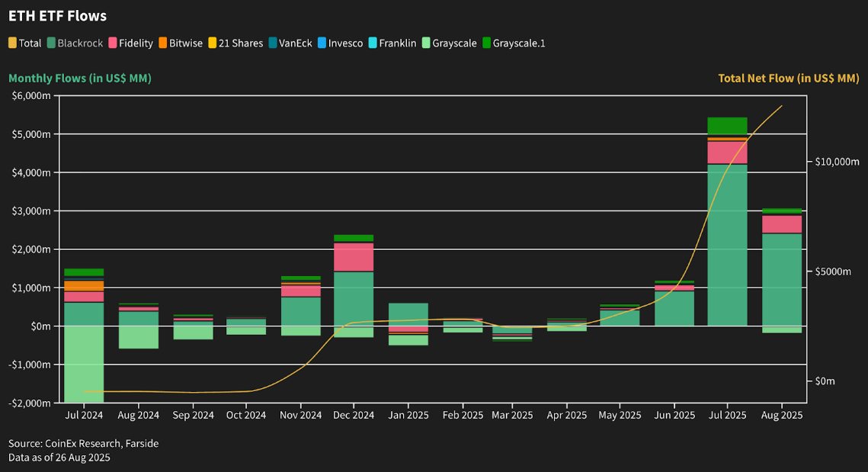Image resolution: width=868 pixels, height=472 pixels.
Task: Click the Source: CoinEx Research, Farside text
Action: pyautogui.click(x=84, y=443)
